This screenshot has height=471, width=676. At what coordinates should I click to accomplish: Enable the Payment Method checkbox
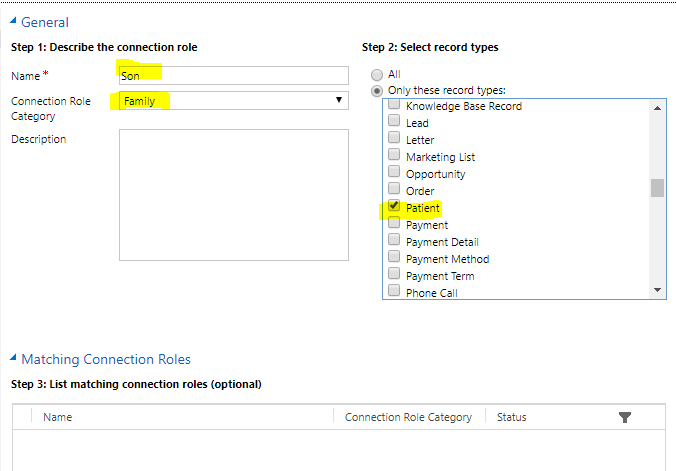(394, 257)
